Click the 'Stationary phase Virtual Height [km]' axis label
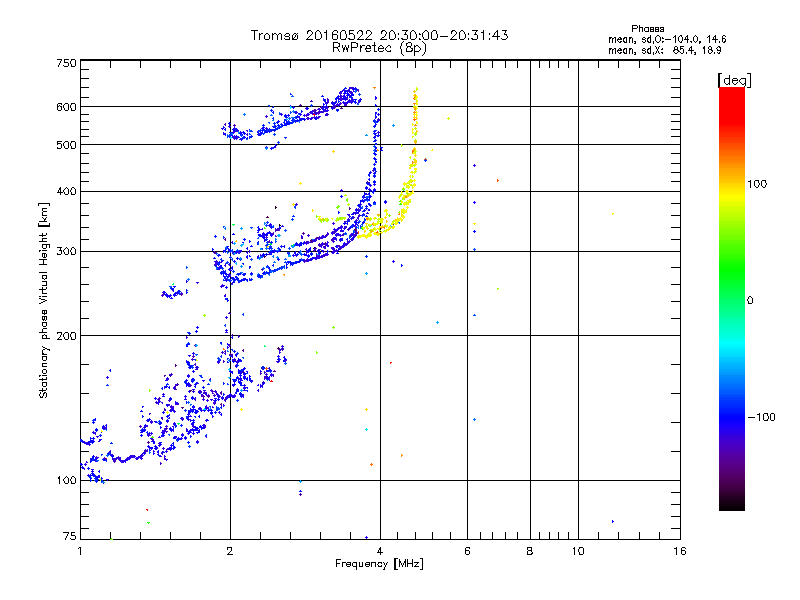Screen dimensions: 800x600 tap(43, 300)
